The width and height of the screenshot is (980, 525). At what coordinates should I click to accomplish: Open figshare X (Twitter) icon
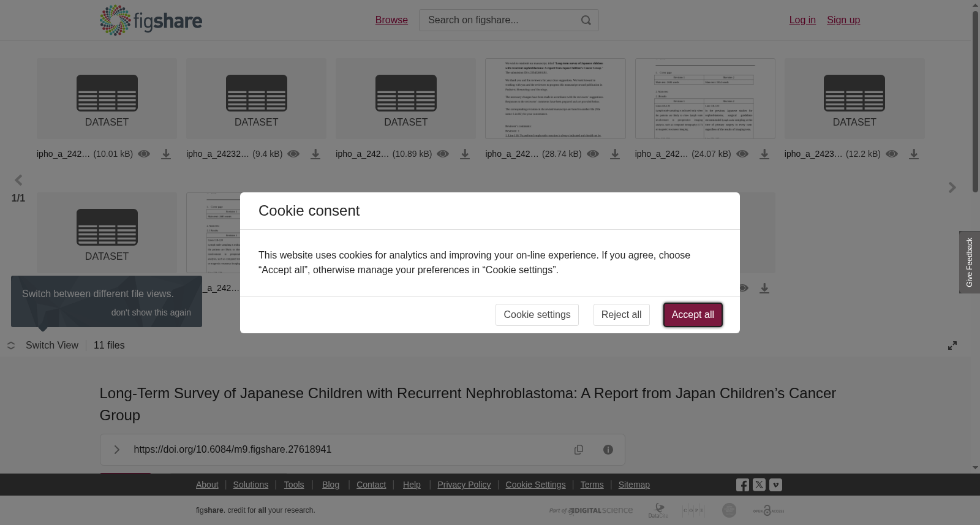tap(759, 485)
